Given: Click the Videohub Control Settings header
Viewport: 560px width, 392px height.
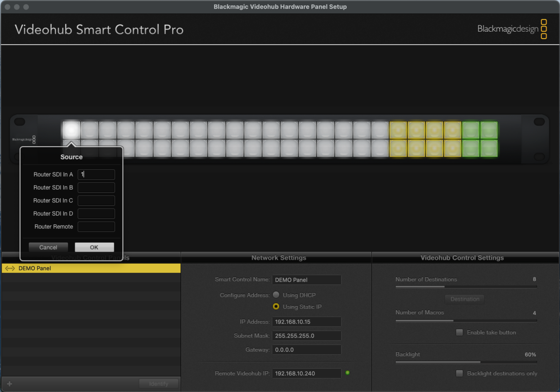Looking at the screenshot, I should coord(462,258).
